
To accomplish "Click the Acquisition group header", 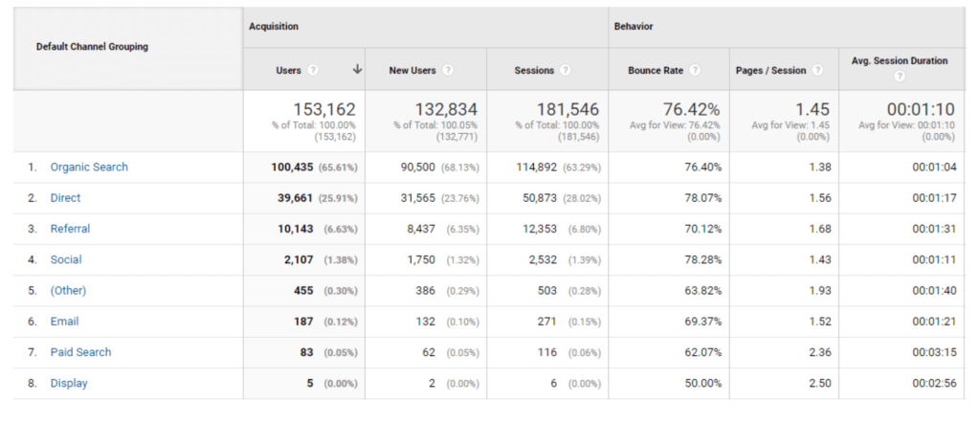I will [x=273, y=27].
